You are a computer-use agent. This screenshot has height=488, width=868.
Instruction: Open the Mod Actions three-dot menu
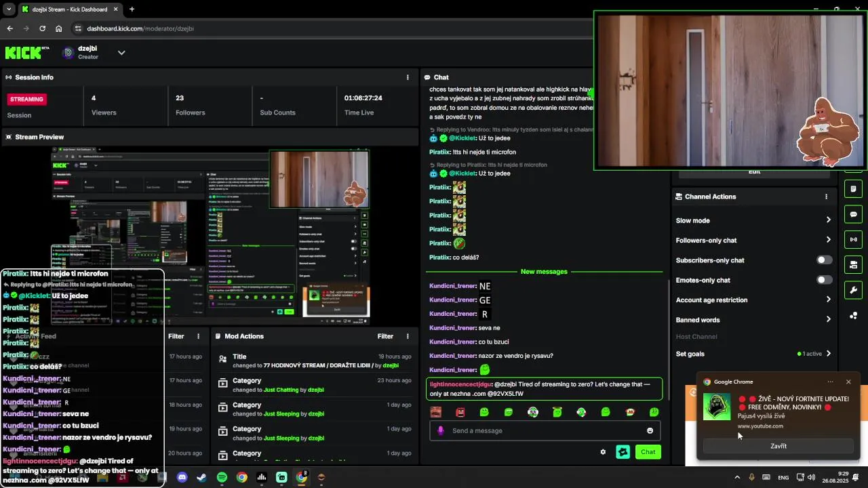click(408, 336)
